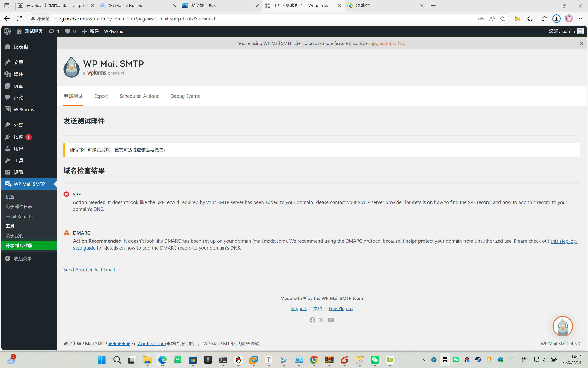Switch to the 5G Mobile Hotspot tab
Viewport: 588px width, 368px height.
pos(139,6)
